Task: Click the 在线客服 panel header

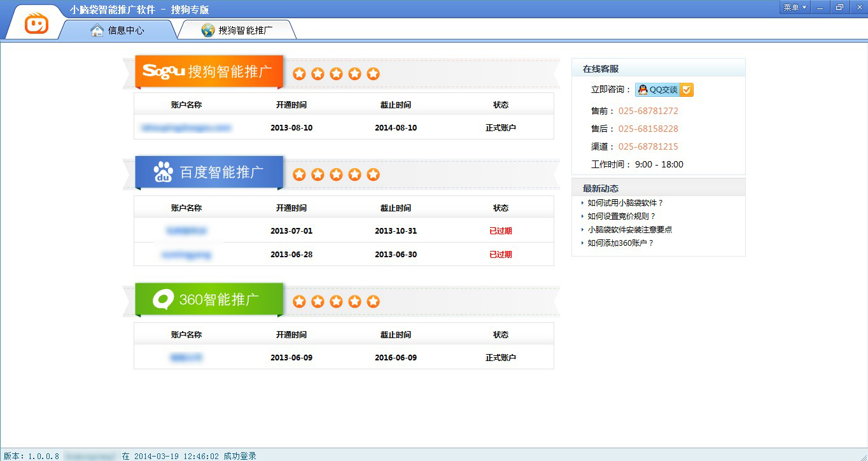Action: point(659,67)
